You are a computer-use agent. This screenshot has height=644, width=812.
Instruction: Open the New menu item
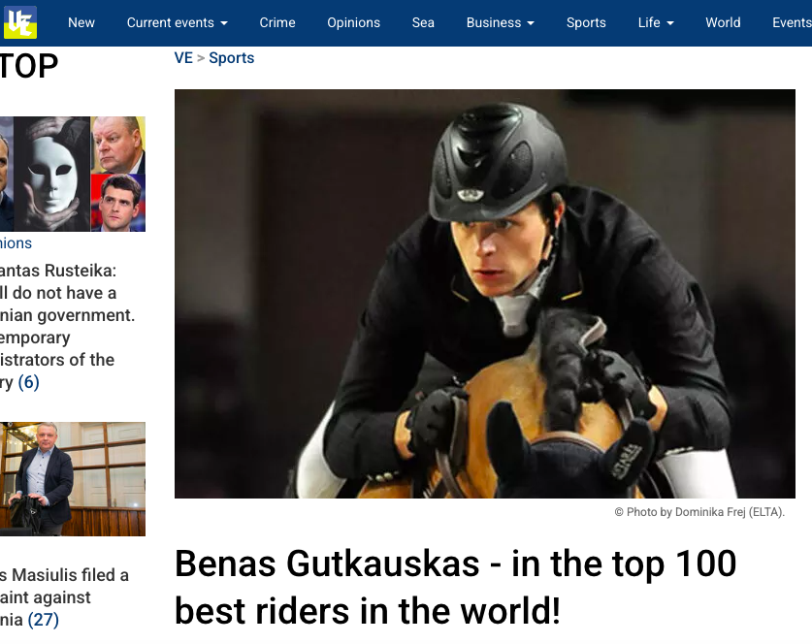point(81,22)
